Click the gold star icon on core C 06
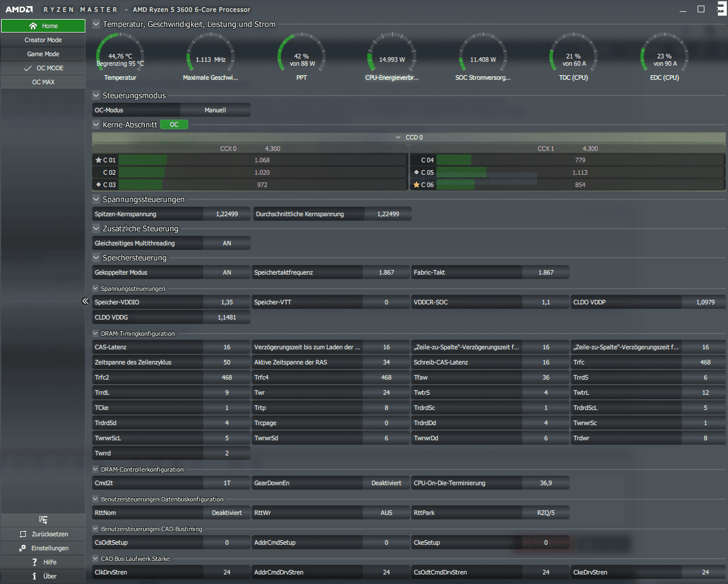The width and height of the screenshot is (728, 584). coord(416,184)
